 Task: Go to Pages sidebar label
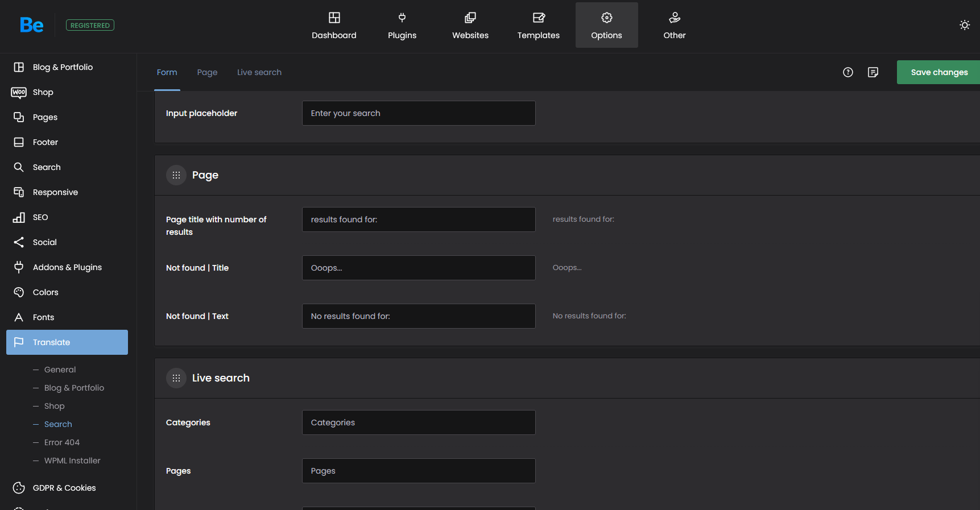coord(45,117)
